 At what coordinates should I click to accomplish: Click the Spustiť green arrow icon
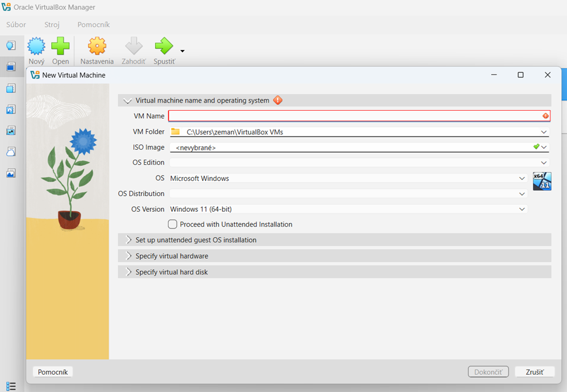click(x=164, y=46)
